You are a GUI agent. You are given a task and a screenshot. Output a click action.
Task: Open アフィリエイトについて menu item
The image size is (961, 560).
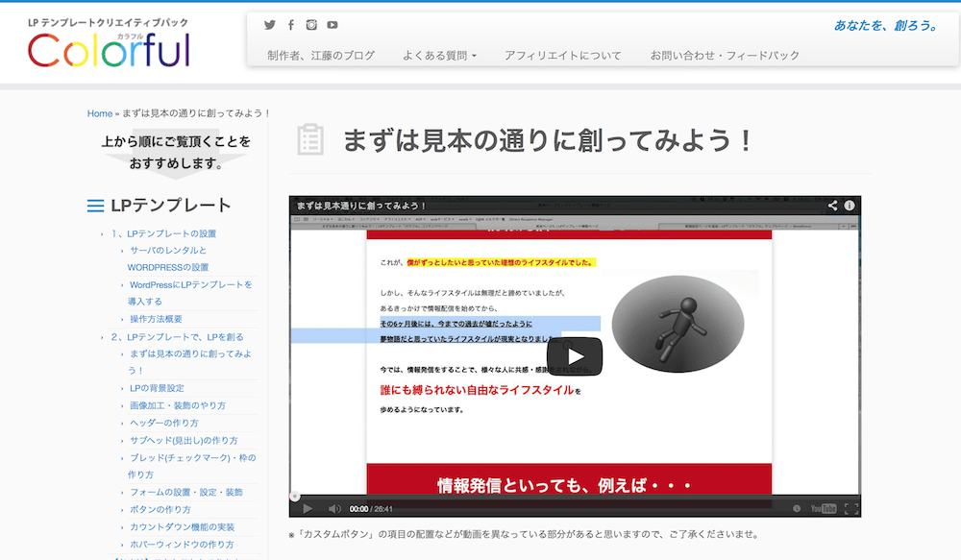tap(563, 56)
